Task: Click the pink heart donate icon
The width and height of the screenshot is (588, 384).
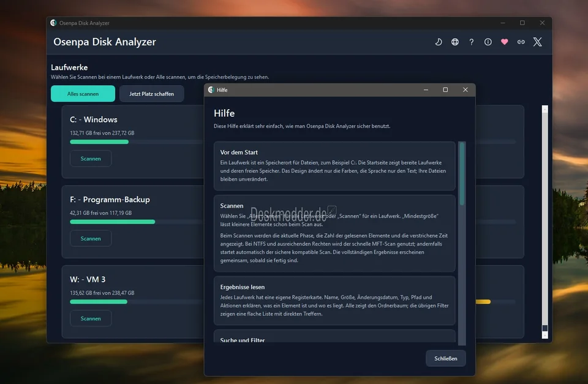Action: (x=504, y=42)
